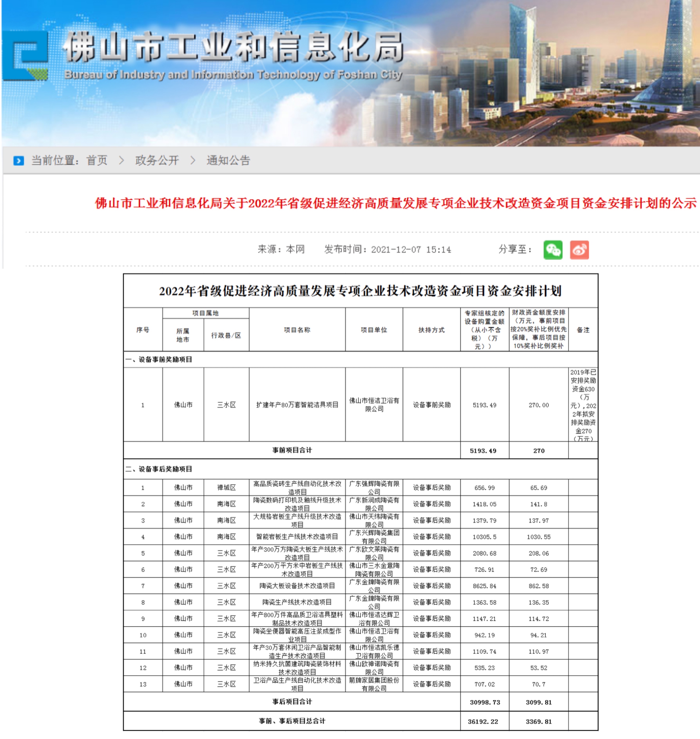700x739 pixels.
Task: Click amount 141.8 in row 2
Action: [539, 504]
